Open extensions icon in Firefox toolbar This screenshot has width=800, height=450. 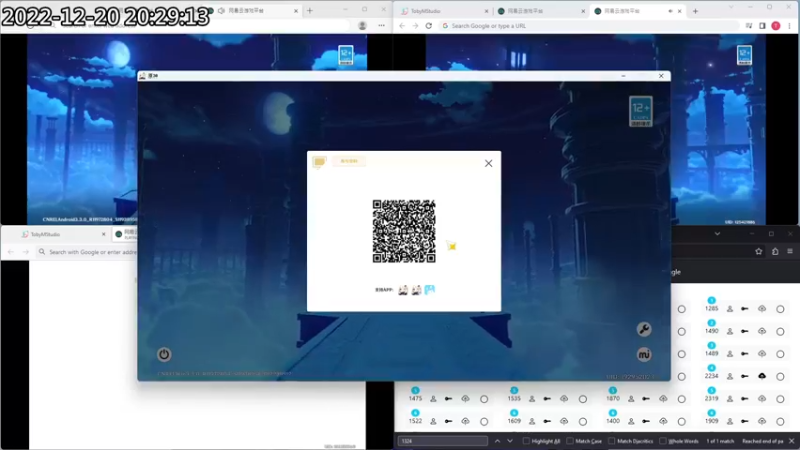tap(775, 252)
